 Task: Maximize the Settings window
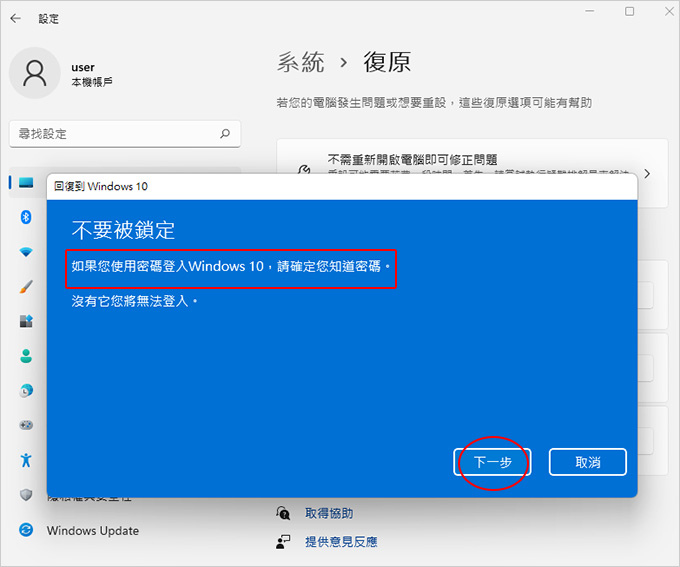[630, 11]
